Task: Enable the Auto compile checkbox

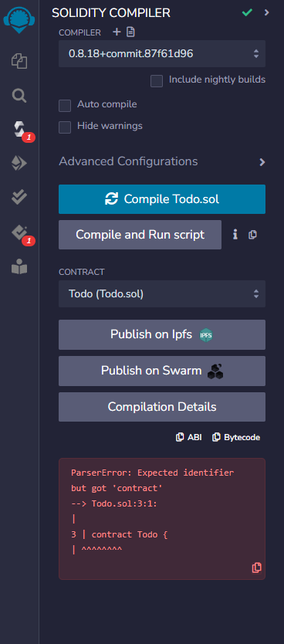Action: (65, 106)
